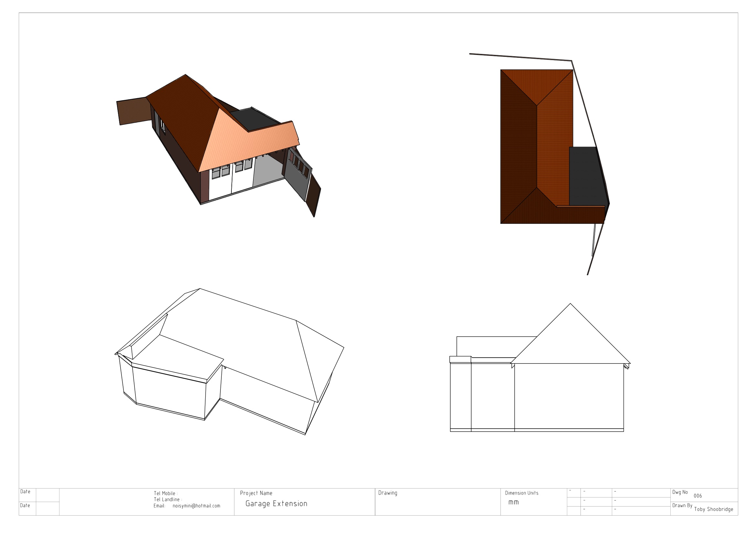
Task: Click the lower empty Date field
Action: (x=48, y=508)
